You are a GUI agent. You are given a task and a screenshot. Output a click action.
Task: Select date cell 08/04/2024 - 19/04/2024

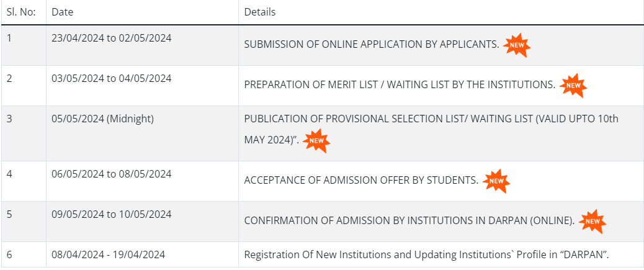(x=109, y=255)
